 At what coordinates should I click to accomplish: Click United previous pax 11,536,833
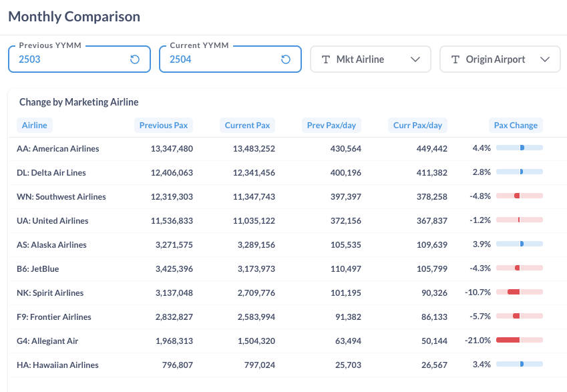point(172,220)
